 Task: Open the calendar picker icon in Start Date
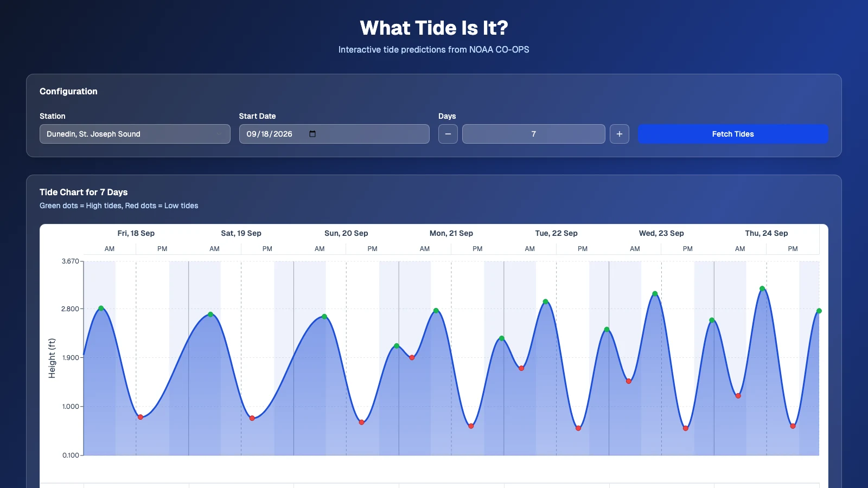click(x=312, y=134)
